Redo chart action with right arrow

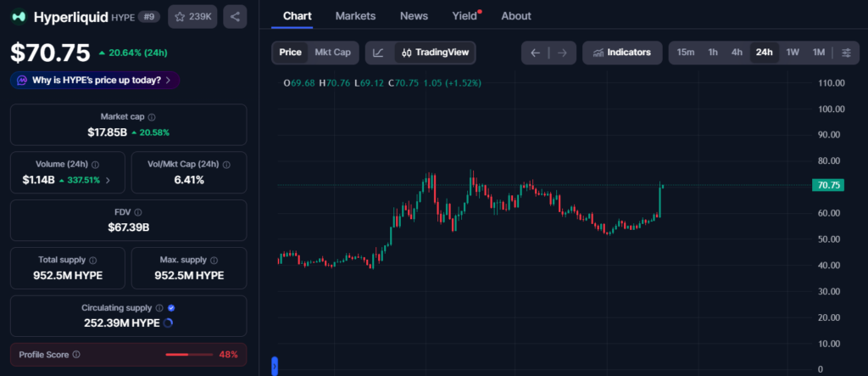(x=563, y=53)
